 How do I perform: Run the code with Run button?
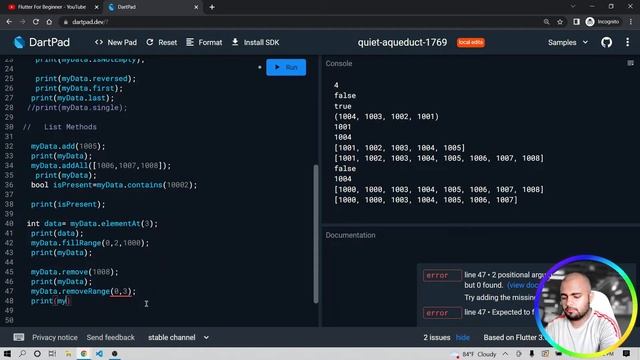[286, 67]
